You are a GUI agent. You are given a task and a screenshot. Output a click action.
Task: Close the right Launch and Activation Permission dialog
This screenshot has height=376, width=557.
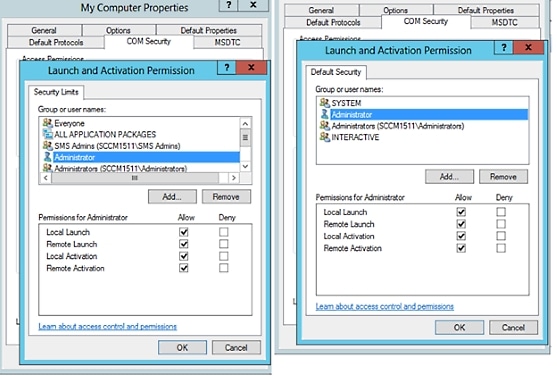[528, 48]
